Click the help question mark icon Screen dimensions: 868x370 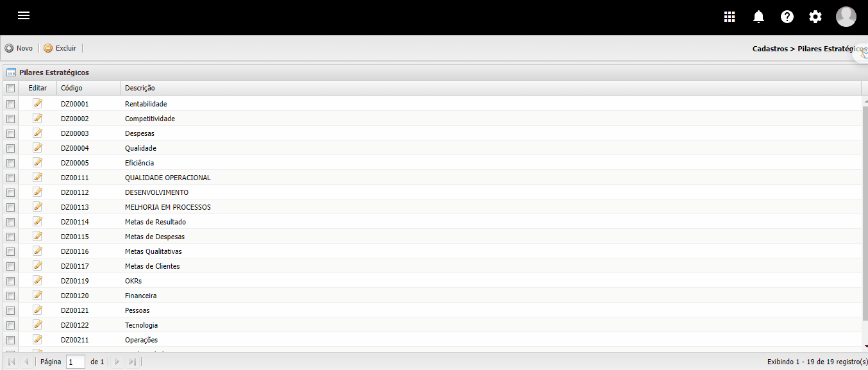point(787,17)
